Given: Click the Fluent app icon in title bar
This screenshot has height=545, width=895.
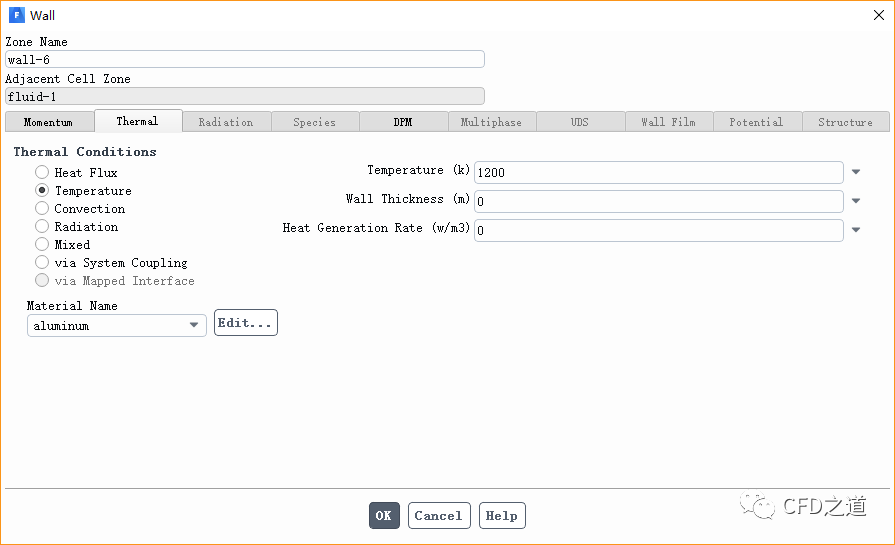Looking at the screenshot, I should [16, 15].
